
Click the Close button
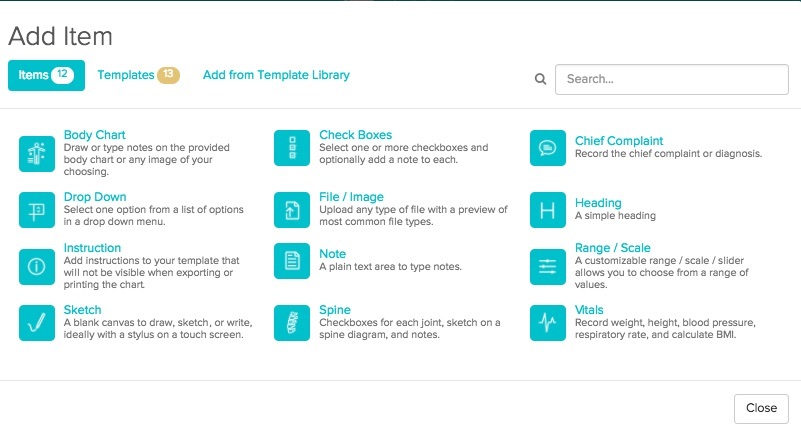pos(761,408)
